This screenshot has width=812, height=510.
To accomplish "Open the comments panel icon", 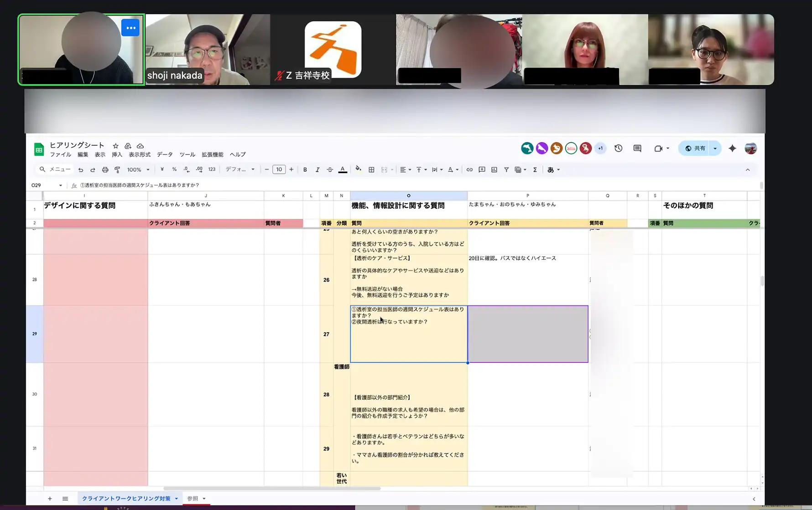I will (637, 148).
